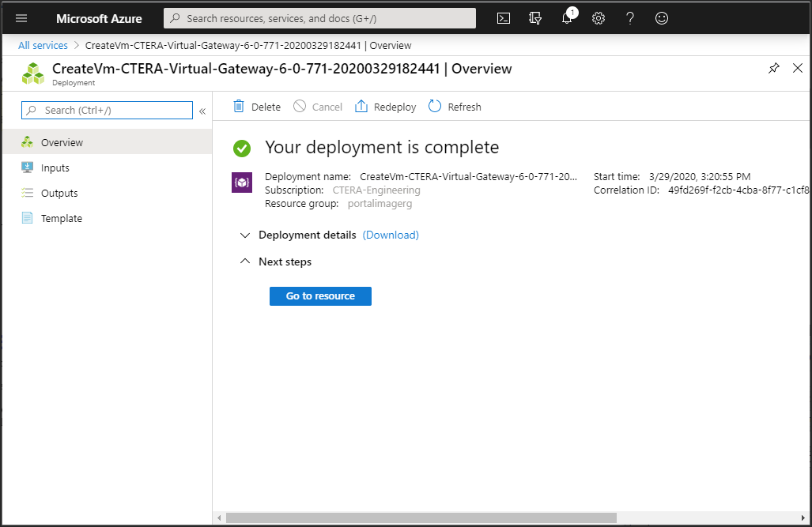Click the Inputs monitor icon
Viewport: 812px width, 527px height.
pos(27,168)
